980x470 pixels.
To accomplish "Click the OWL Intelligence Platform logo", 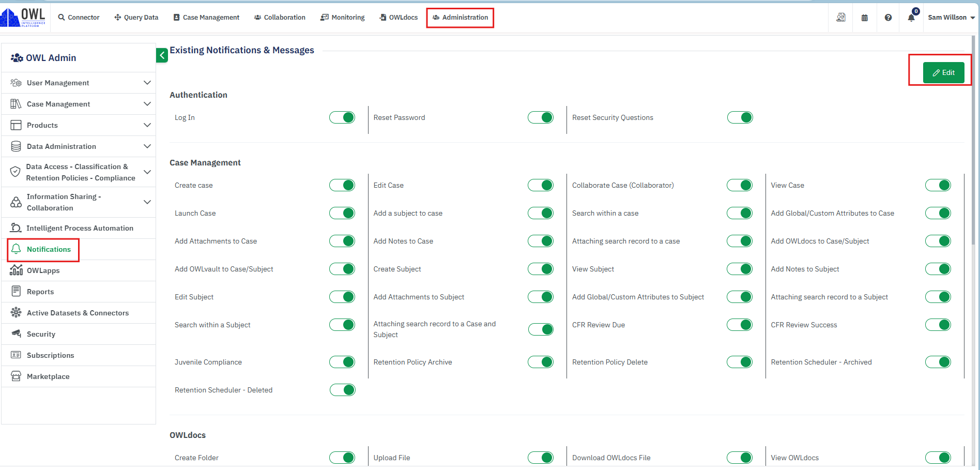I will click(23, 17).
